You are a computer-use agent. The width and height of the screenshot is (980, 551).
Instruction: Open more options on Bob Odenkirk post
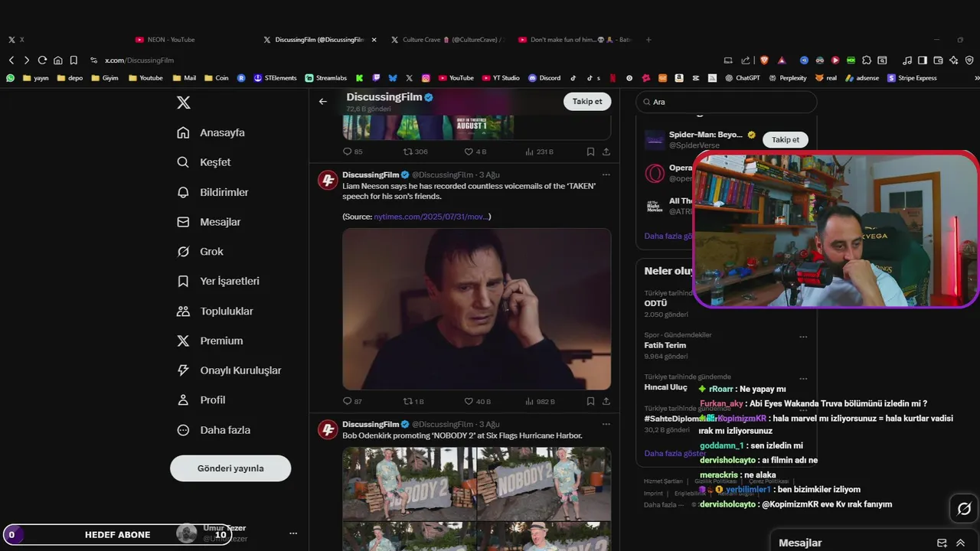click(x=606, y=424)
